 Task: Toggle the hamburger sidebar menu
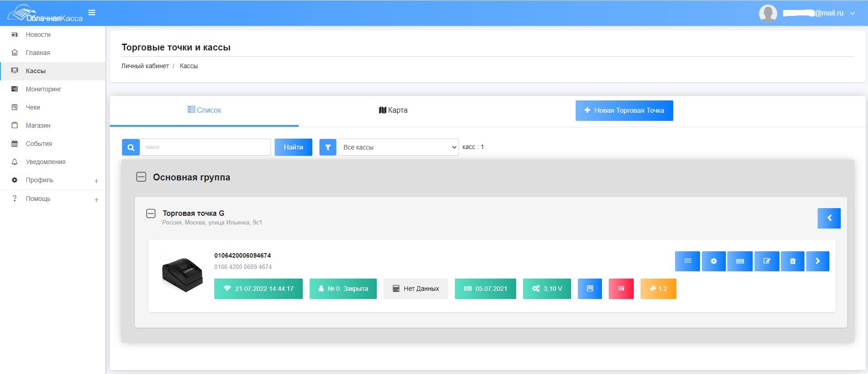(x=92, y=13)
